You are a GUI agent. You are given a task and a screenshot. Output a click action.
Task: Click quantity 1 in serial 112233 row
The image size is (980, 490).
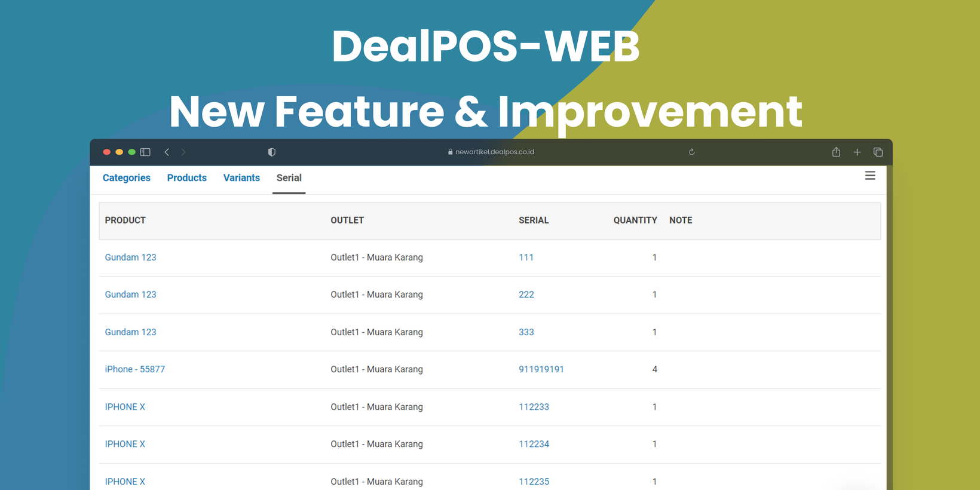click(x=654, y=407)
